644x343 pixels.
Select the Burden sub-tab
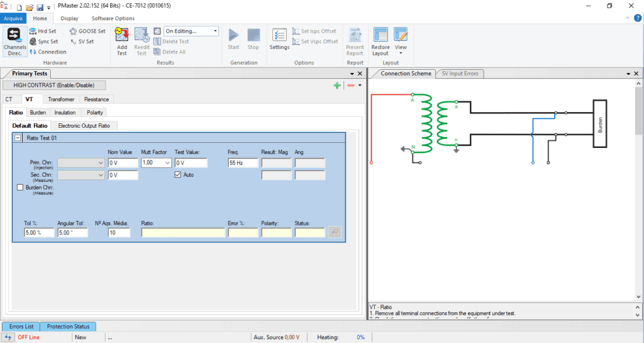coord(38,113)
